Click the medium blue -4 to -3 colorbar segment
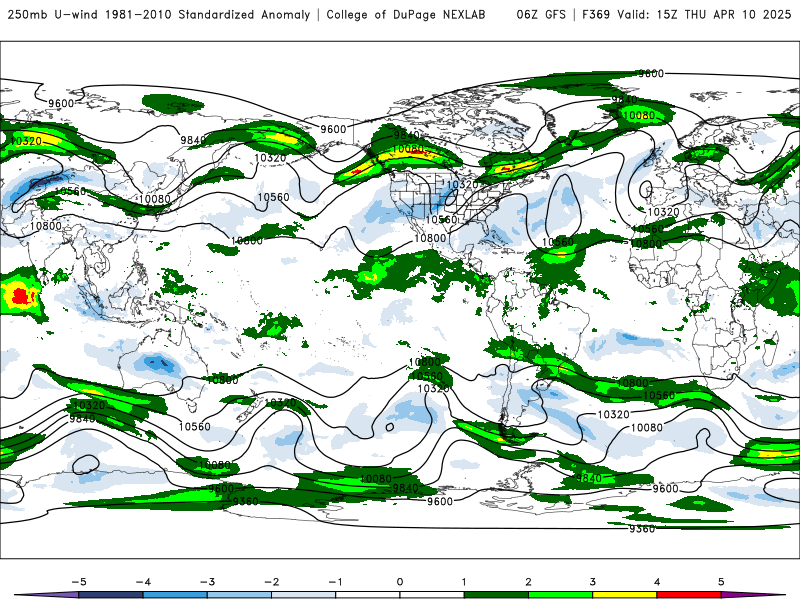The width and height of the screenshot is (800, 600). coord(175,595)
